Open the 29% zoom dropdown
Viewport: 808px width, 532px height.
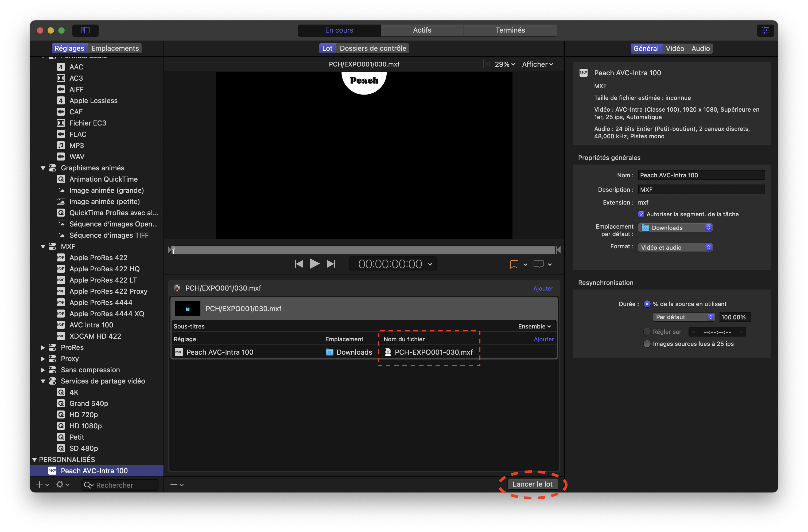pyautogui.click(x=505, y=64)
